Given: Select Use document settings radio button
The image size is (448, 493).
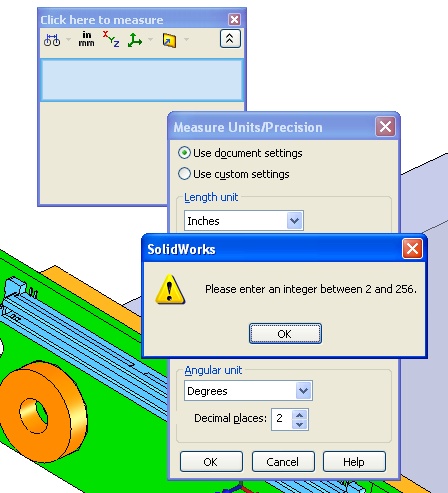Looking at the screenshot, I should point(184,153).
